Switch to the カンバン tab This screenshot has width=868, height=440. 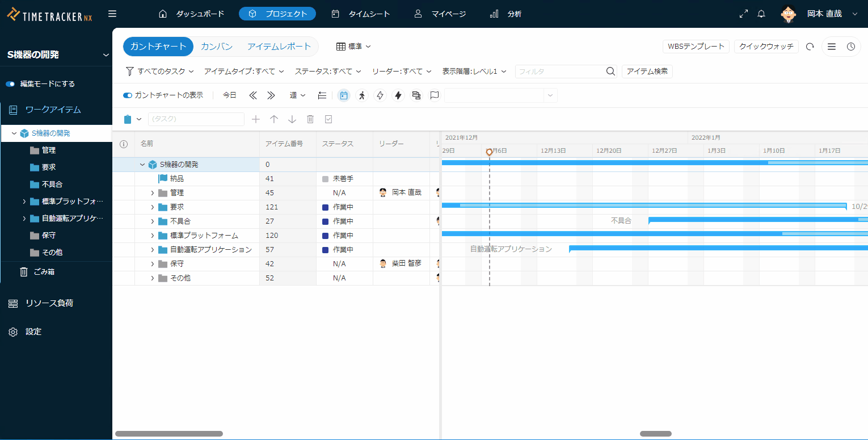(x=217, y=47)
